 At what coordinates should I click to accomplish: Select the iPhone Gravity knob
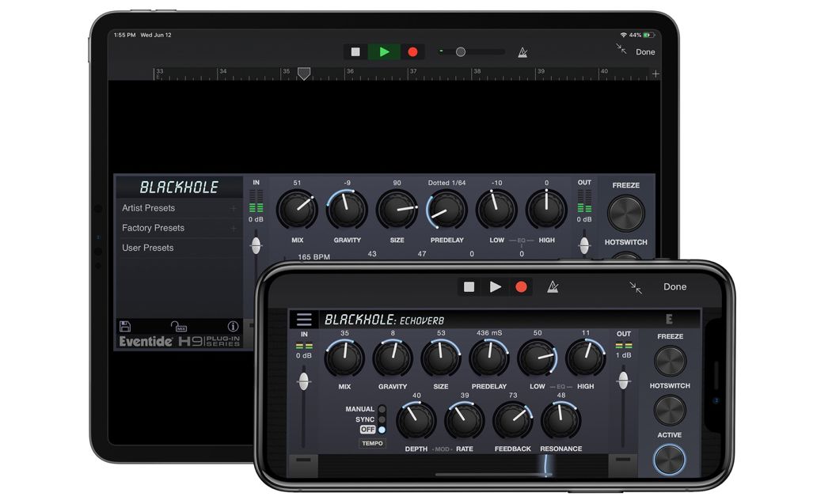pyautogui.click(x=393, y=358)
